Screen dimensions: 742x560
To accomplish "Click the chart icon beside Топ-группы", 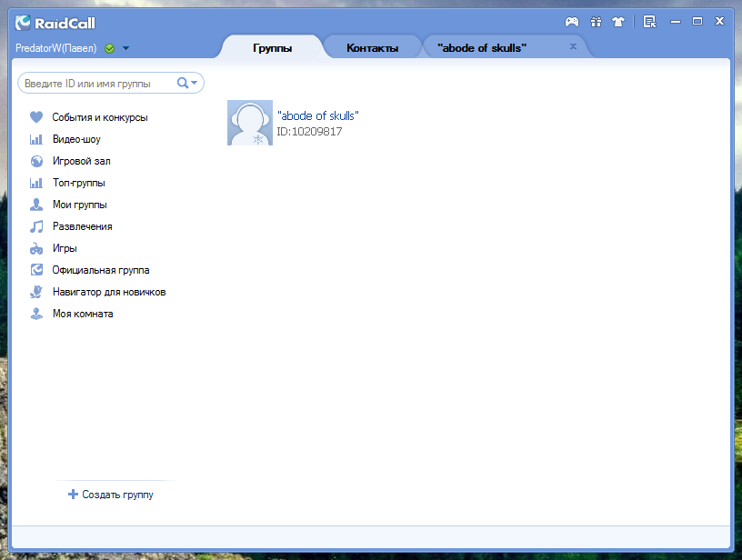I will click(36, 183).
